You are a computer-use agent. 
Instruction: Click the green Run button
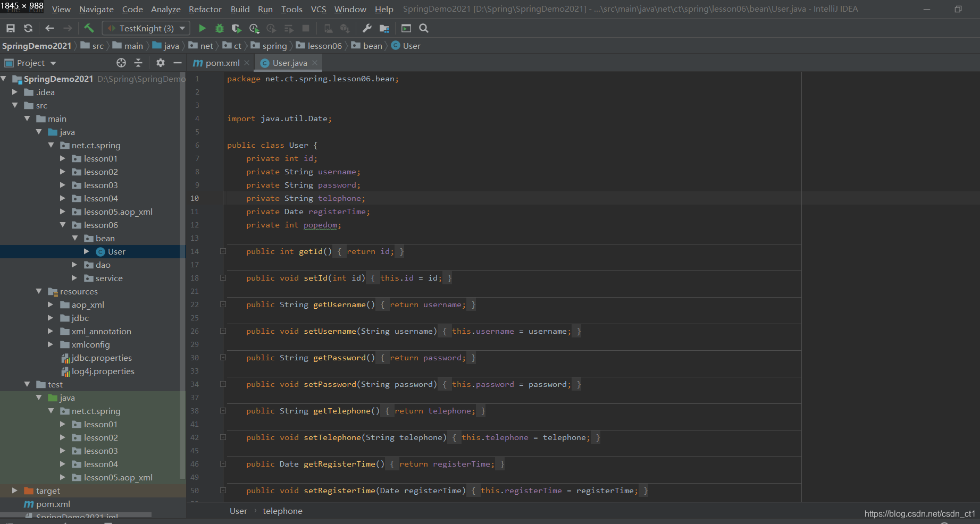coord(202,28)
